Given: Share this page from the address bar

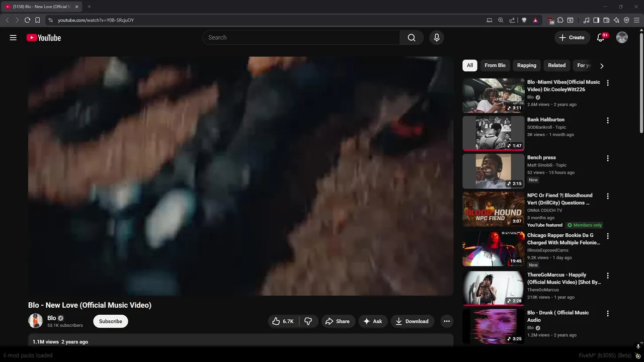Looking at the screenshot, I should click(x=512, y=20).
